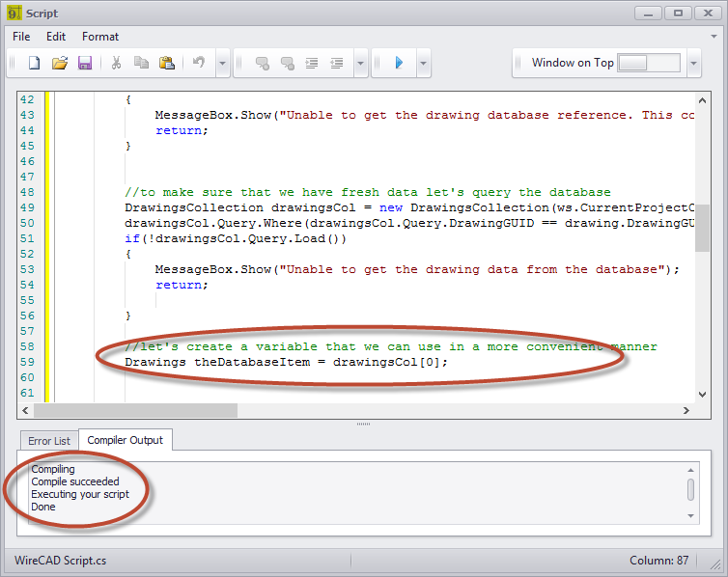The width and height of the screenshot is (728, 577).
Task: Select the Compiler Output tab
Action: click(126, 440)
